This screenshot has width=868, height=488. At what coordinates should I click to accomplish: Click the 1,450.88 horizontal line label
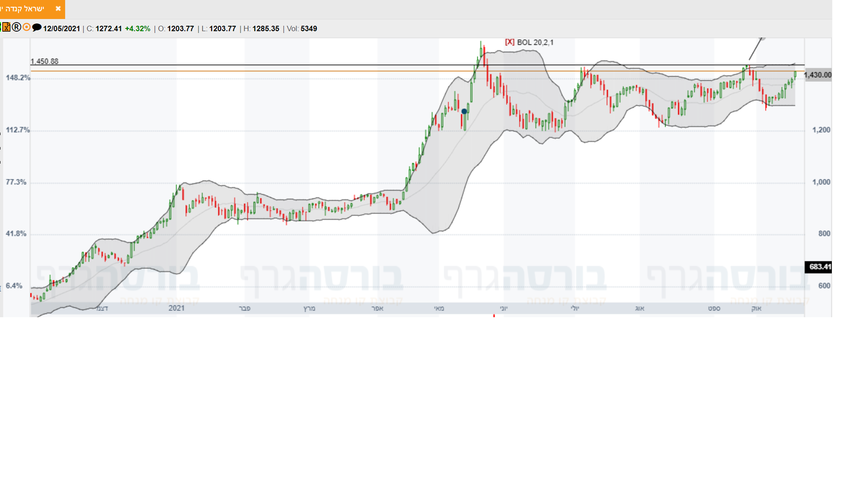click(x=44, y=61)
